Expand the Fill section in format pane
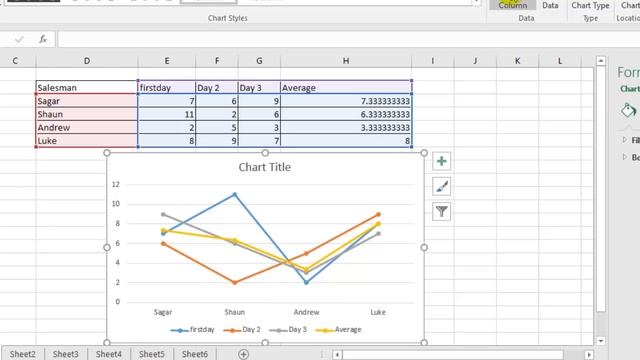 pos(631,140)
